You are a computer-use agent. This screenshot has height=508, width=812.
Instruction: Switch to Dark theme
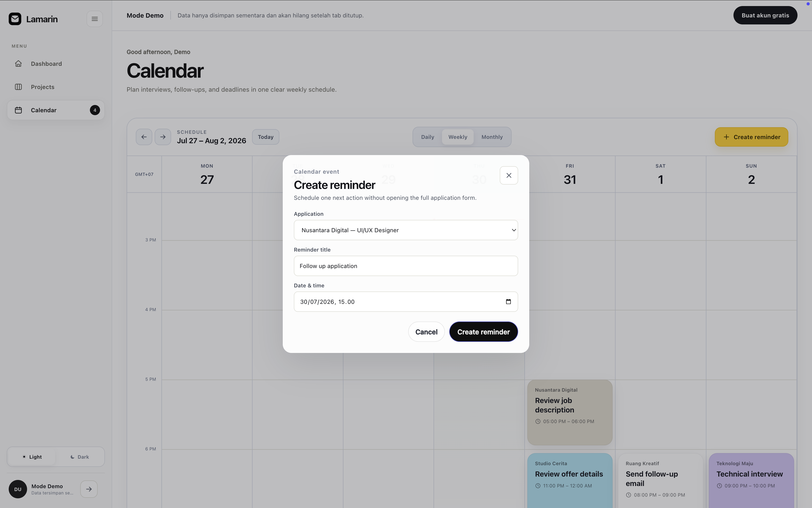pos(80,457)
